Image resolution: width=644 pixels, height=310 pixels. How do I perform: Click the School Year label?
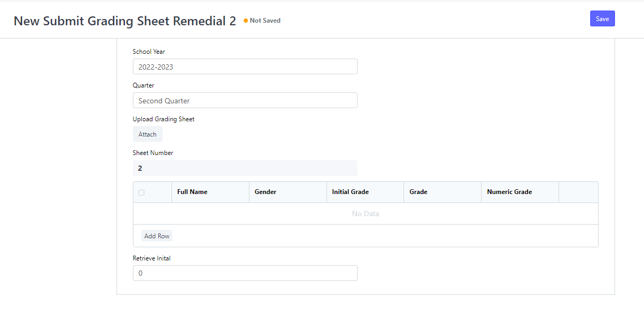pyautogui.click(x=149, y=52)
